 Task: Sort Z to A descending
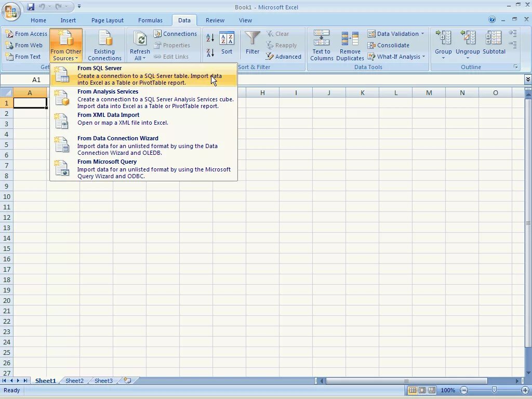tap(210, 52)
